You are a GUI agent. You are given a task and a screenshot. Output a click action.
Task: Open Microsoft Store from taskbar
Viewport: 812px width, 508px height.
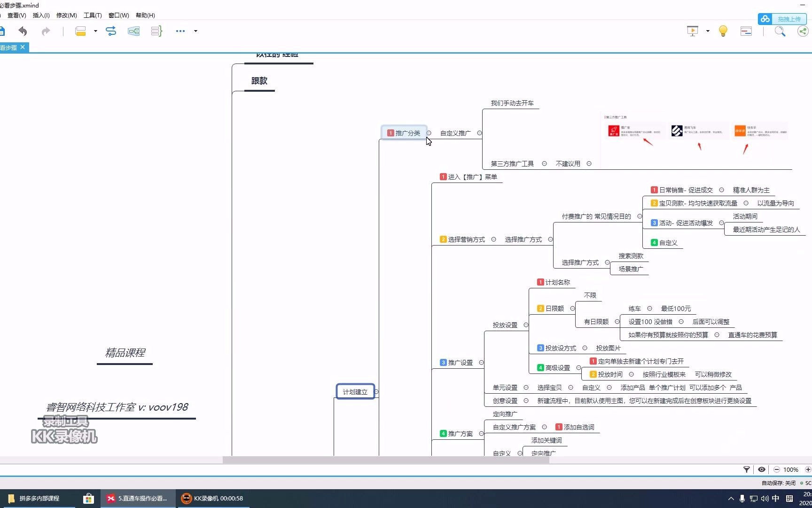tap(88, 499)
